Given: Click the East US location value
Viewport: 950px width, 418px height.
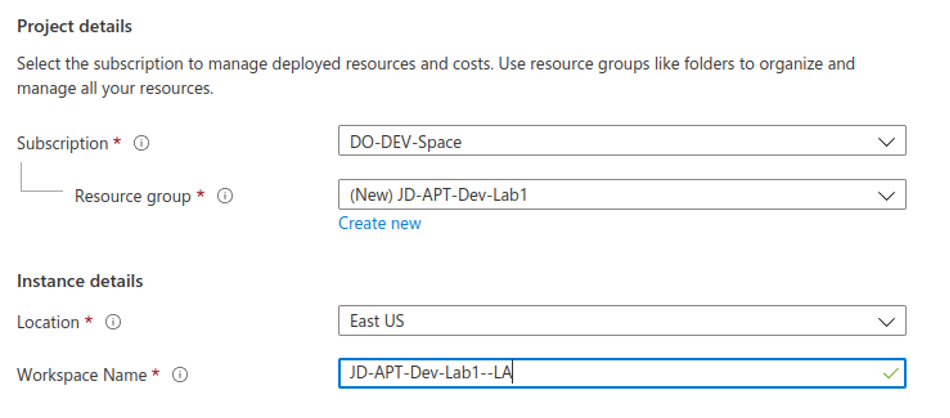Looking at the screenshot, I should point(377,322).
